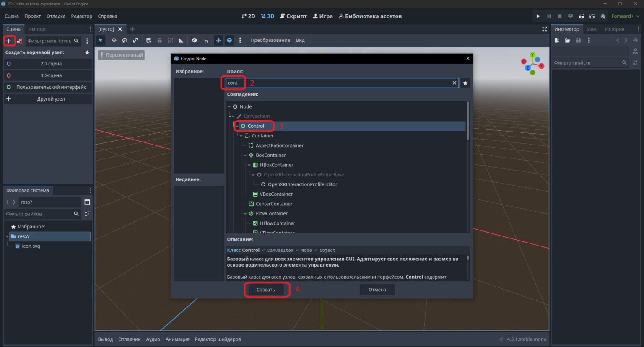Select the Move mode tool in toolbar
Image resolution: width=644 pixels, height=347 pixels.
114,40
